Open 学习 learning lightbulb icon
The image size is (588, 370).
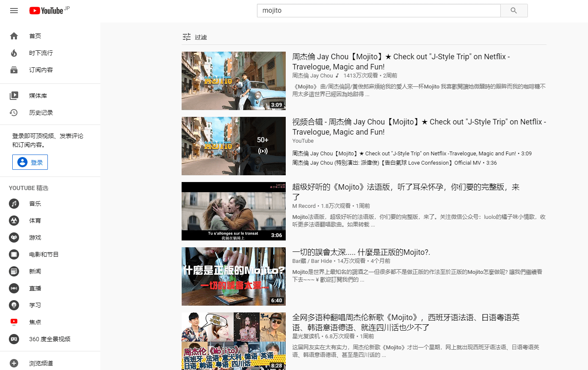point(14,305)
